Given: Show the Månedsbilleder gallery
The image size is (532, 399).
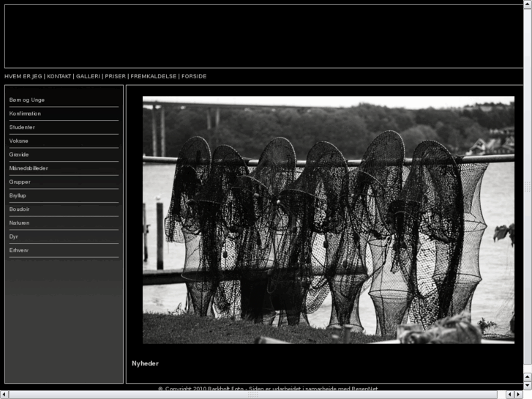Looking at the screenshot, I should (x=29, y=168).
